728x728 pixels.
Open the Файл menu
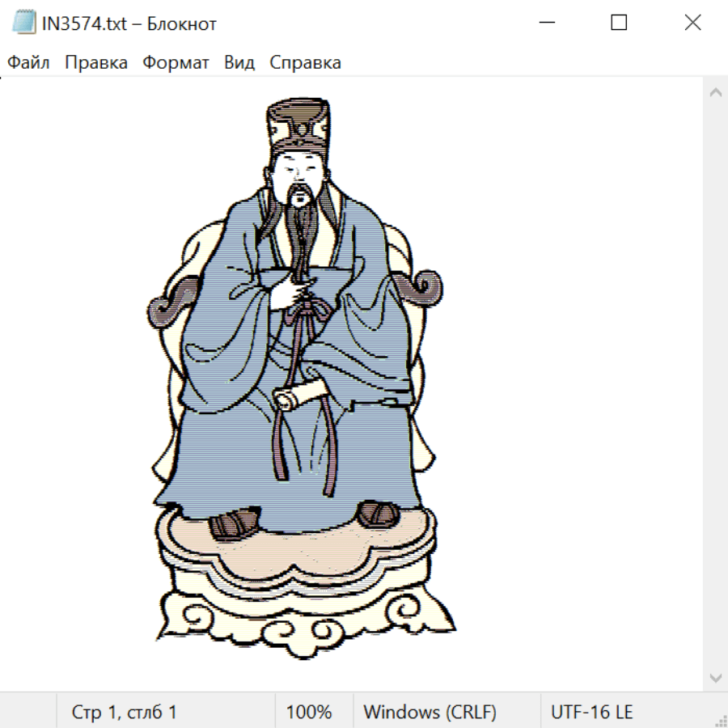click(x=29, y=63)
